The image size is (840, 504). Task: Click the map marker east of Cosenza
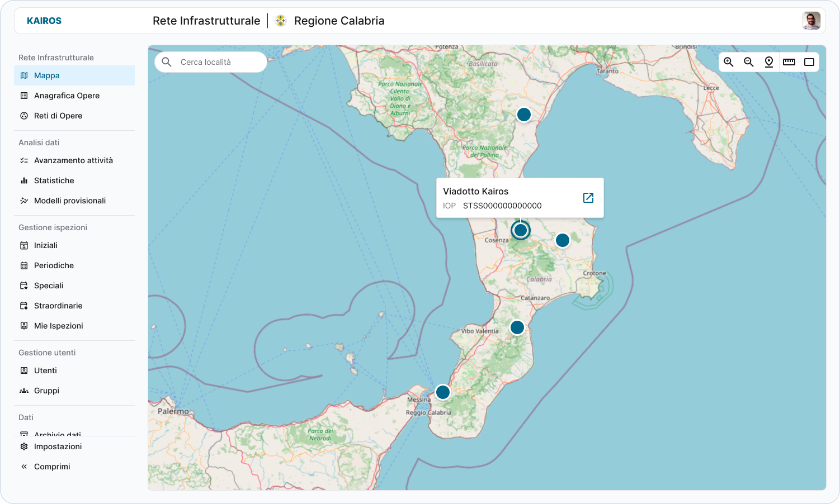point(563,240)
